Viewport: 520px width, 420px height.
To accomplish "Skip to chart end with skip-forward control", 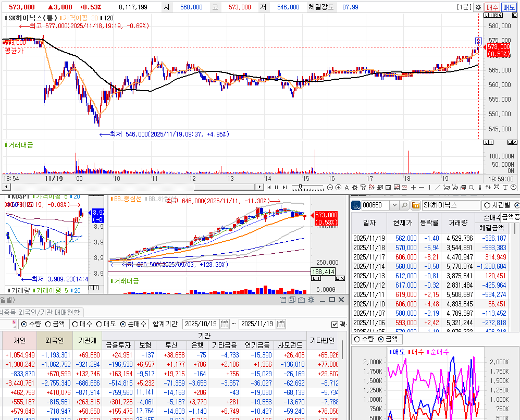I will 284,188.
